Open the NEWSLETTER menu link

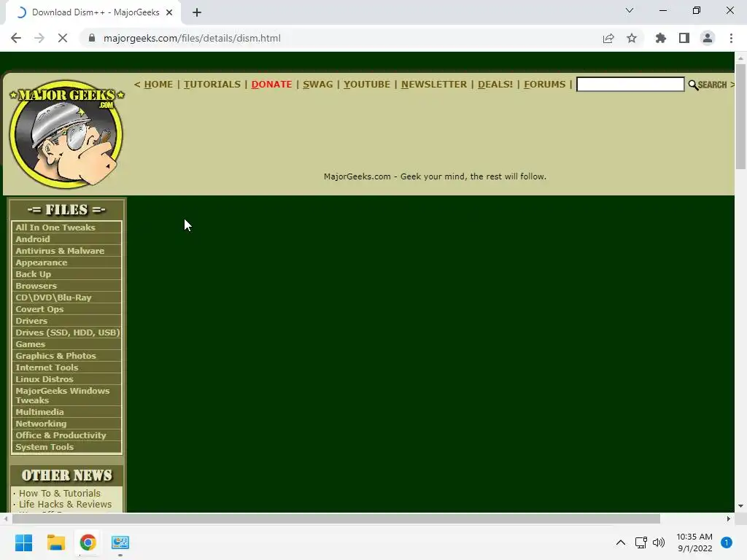point(434,85)
